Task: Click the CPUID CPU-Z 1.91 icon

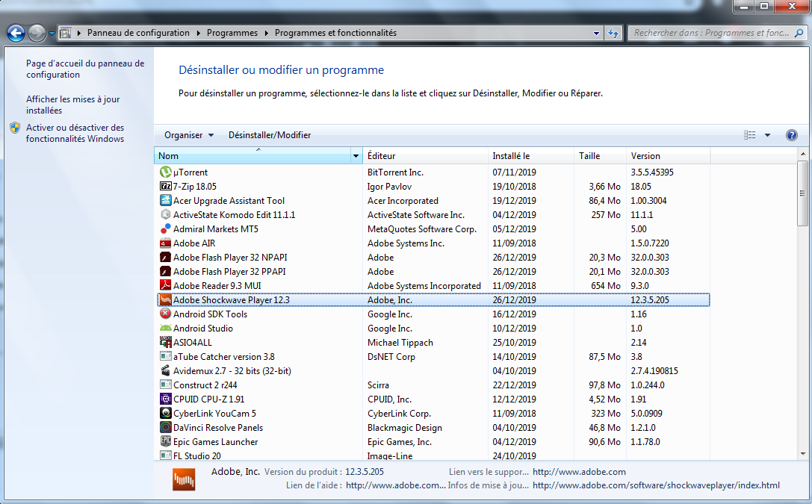Action: pyautogui.click(x=165, y=399)
